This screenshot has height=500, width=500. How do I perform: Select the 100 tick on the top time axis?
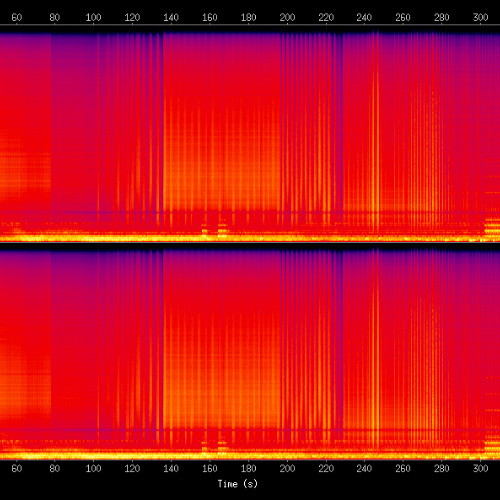click(93, 17)
